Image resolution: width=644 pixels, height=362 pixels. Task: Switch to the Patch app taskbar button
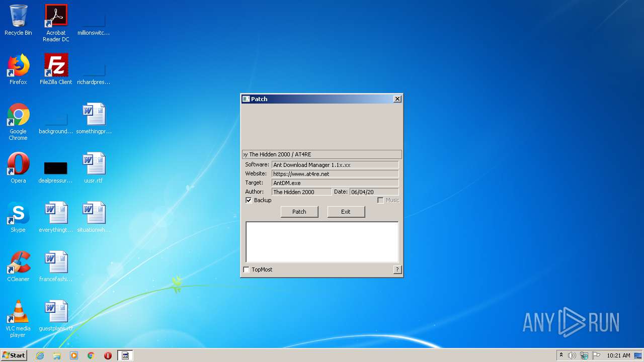125,355
